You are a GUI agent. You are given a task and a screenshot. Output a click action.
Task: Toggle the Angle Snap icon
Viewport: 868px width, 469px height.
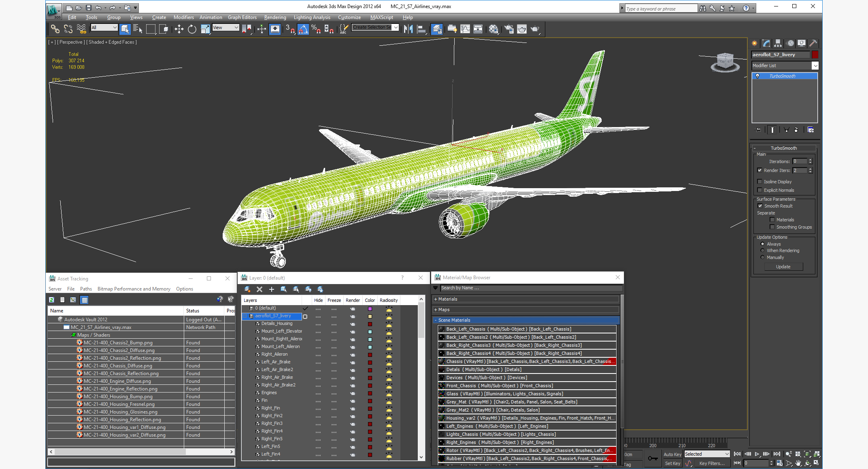(303, 29)
